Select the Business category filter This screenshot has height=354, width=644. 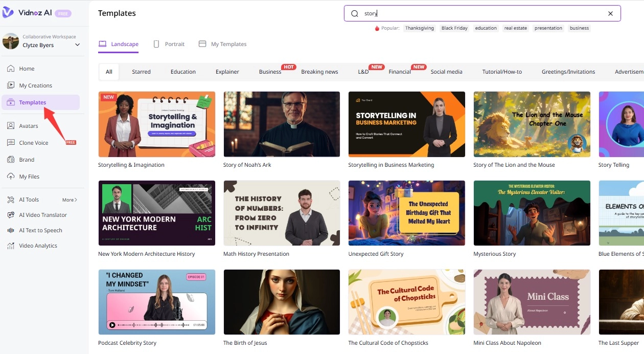point(270,72)
